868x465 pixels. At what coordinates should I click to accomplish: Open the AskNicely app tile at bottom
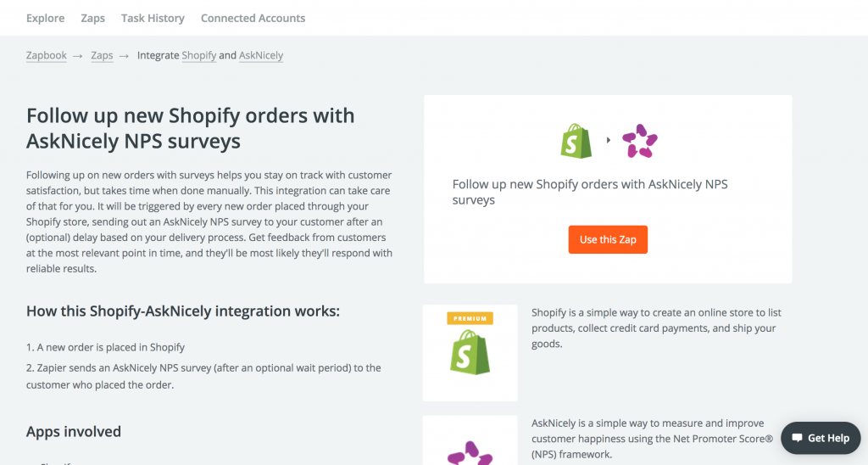470,440
